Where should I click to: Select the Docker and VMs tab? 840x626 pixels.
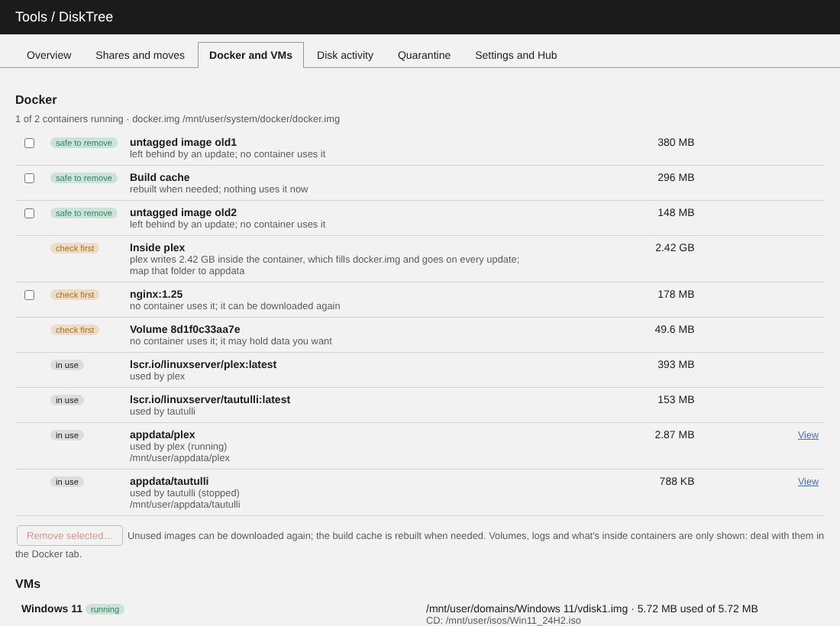click(x=250, y=55)
